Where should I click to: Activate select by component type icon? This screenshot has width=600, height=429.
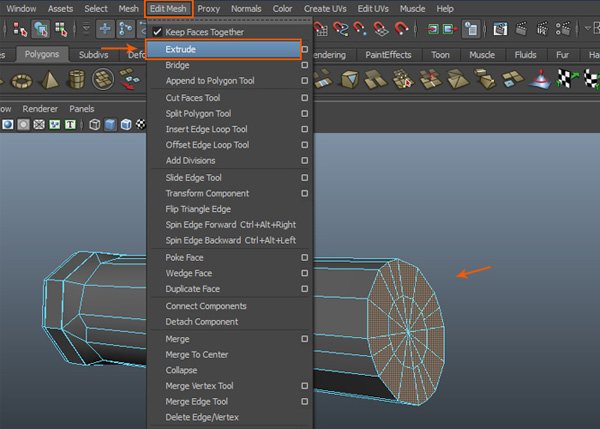pyautogui.click(x=61, y=29)
